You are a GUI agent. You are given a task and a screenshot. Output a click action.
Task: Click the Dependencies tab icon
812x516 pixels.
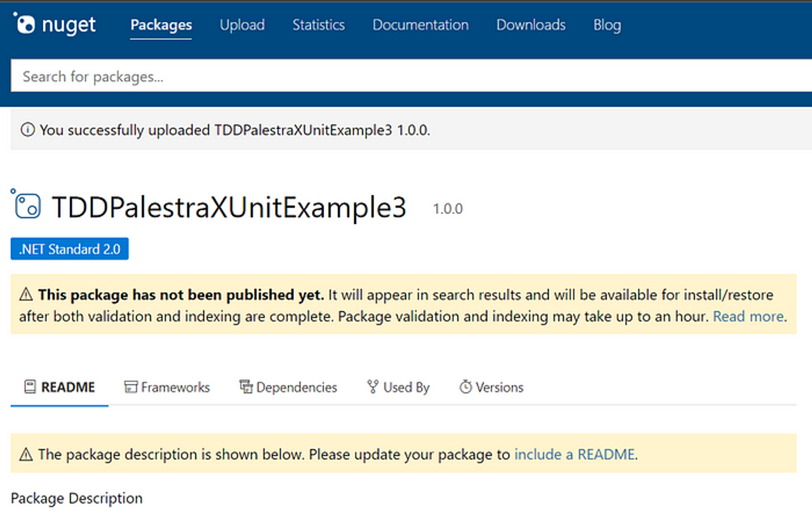246,387
